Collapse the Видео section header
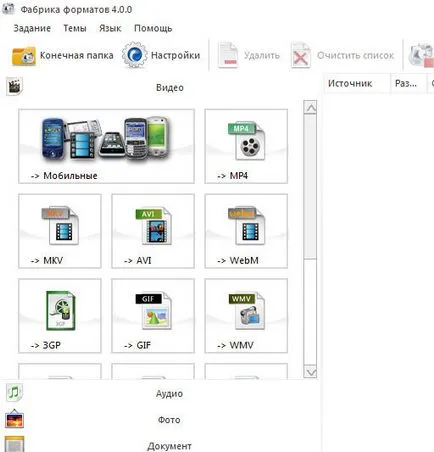The width and height of the screenshot is (434, 452). [x=159, y=87]
